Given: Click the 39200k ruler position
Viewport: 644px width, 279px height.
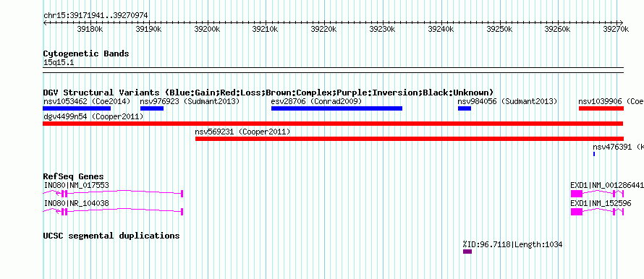Looking at the screenshot, I should pyautogui.click(x=207, y=29).
